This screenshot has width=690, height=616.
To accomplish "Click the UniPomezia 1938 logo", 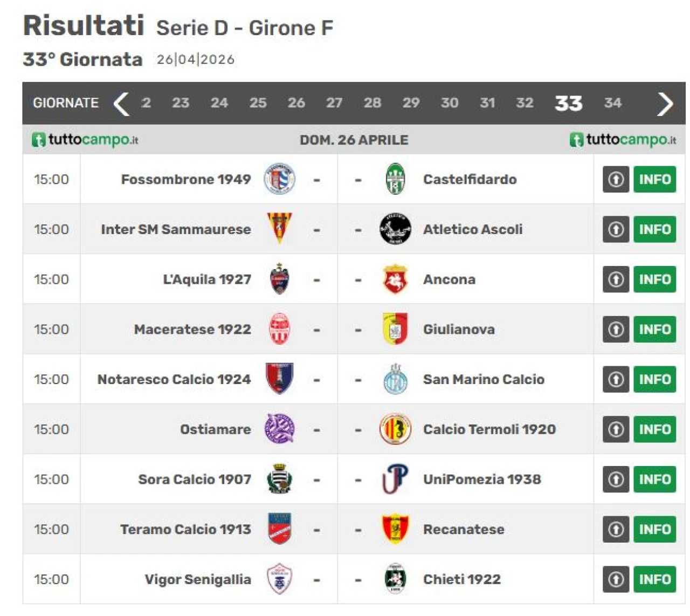I will coord(395,479).
